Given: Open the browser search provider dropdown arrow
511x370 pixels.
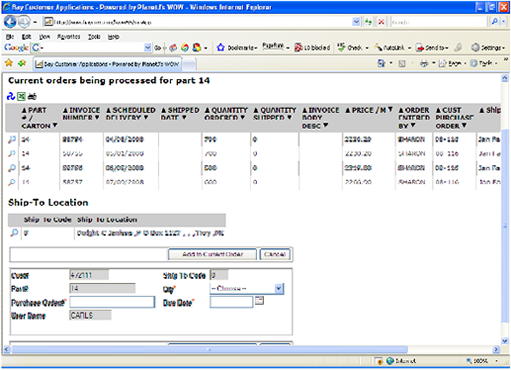Looking at the screenshot, I should pos(504,22).
